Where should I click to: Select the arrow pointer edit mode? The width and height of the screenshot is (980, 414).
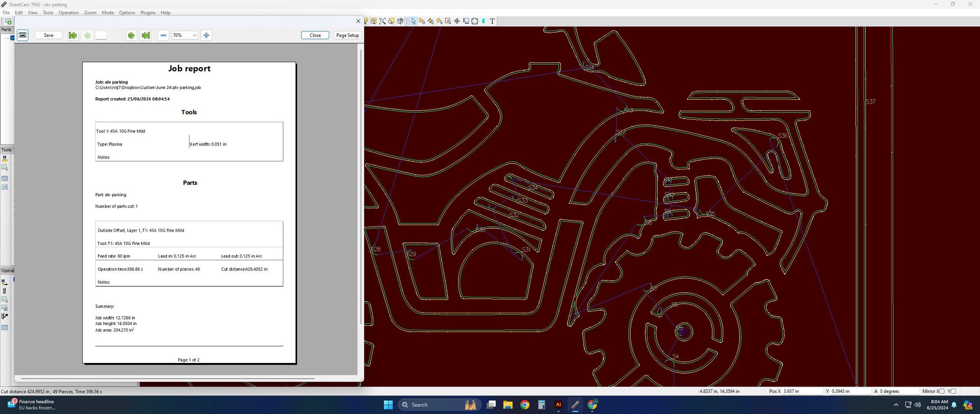pos(413,21)
